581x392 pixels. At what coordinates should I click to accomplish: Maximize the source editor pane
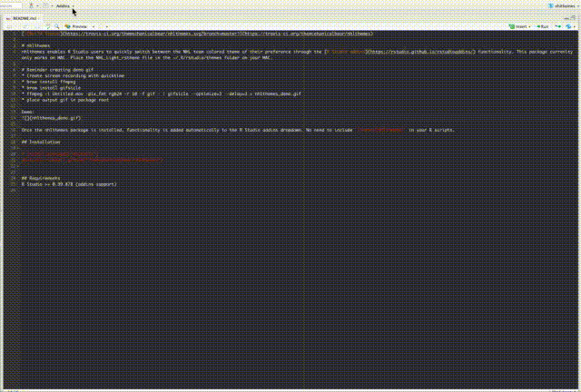[x=574, y=18]
